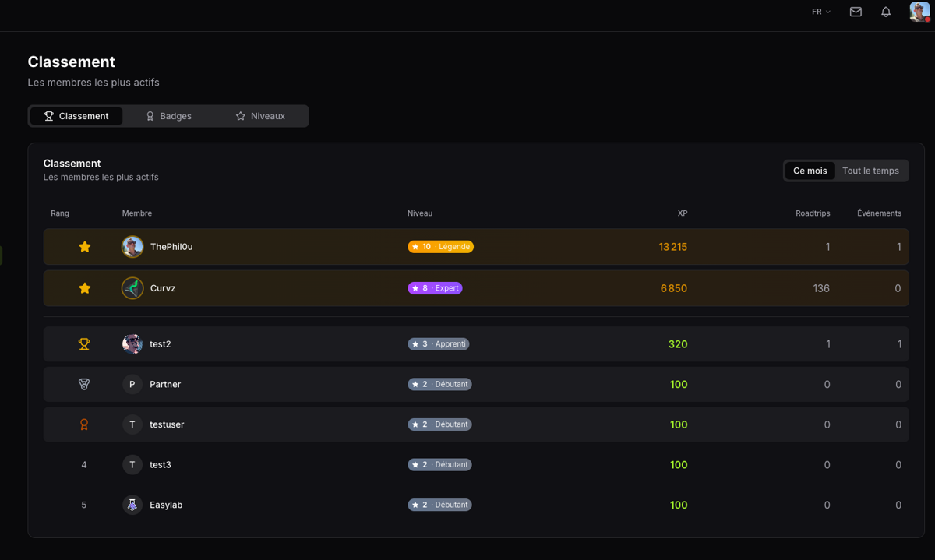Click the bronze ribbon icon for testuser

tap(84, 424)
